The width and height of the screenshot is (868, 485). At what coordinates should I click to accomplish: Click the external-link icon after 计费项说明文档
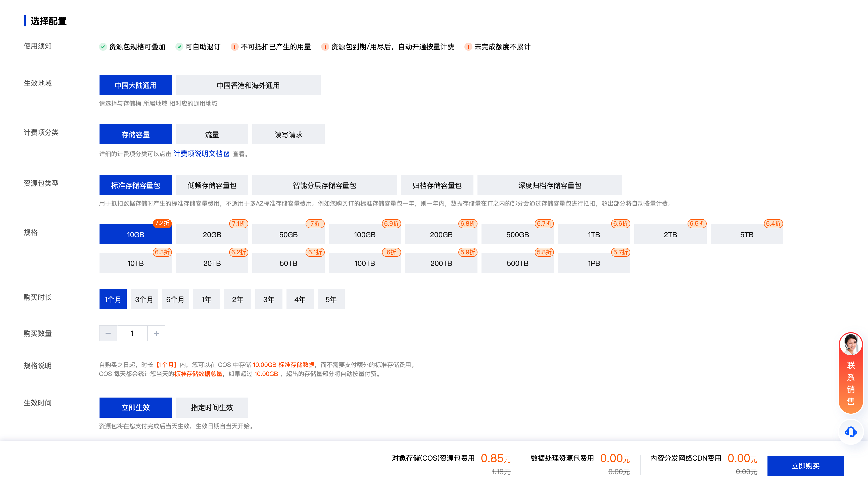point(227,154)
